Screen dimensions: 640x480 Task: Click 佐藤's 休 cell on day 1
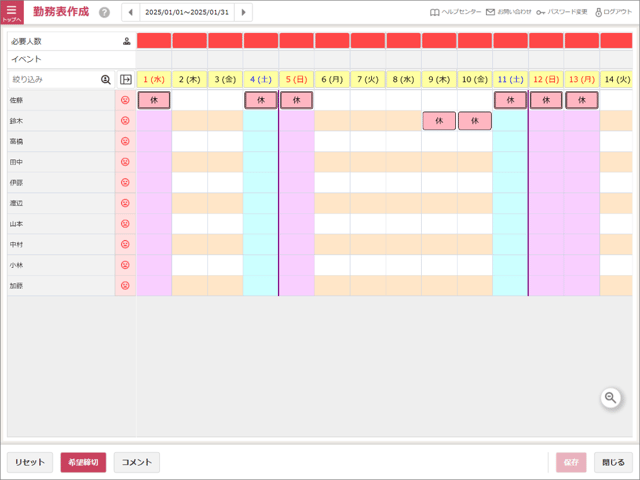tap(154, 100)
